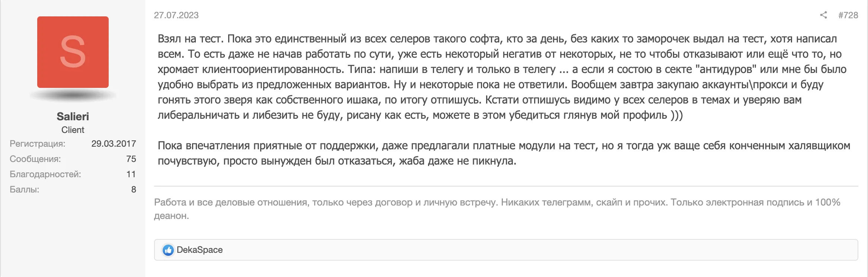The width and height of the screenshot is (868, 277).
Task: Click the blue like badge near DekaSpace
Action: click(x=168, y=250)
